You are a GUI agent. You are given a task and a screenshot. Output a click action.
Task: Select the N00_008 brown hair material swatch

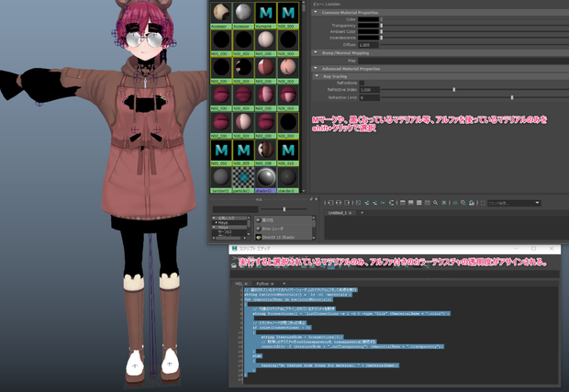(265, 152)
